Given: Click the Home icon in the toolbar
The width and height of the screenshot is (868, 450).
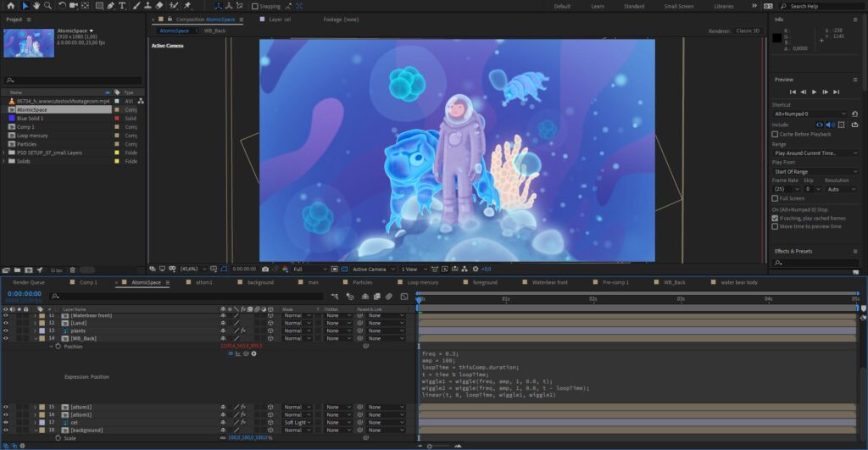Looking at the screenshot, I should 9,6.
